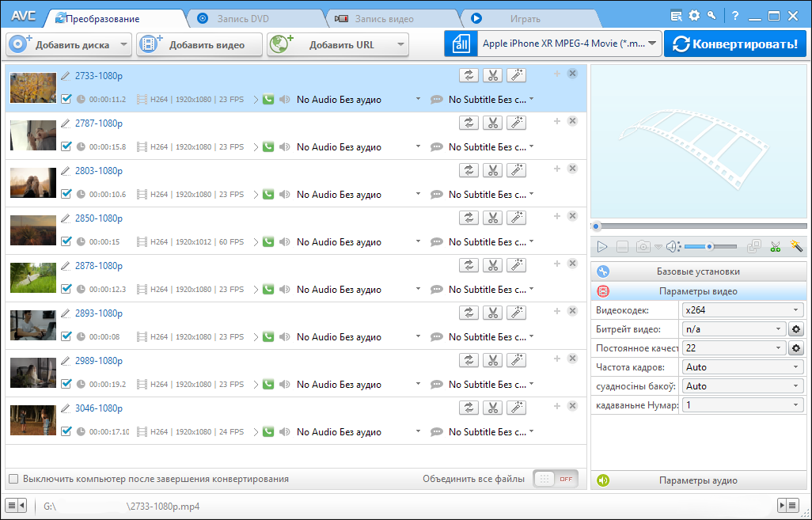Screen dimensions: 812x520
Task: Click the rename pencil icon for 2850-1080p
Action: point(65,218)
